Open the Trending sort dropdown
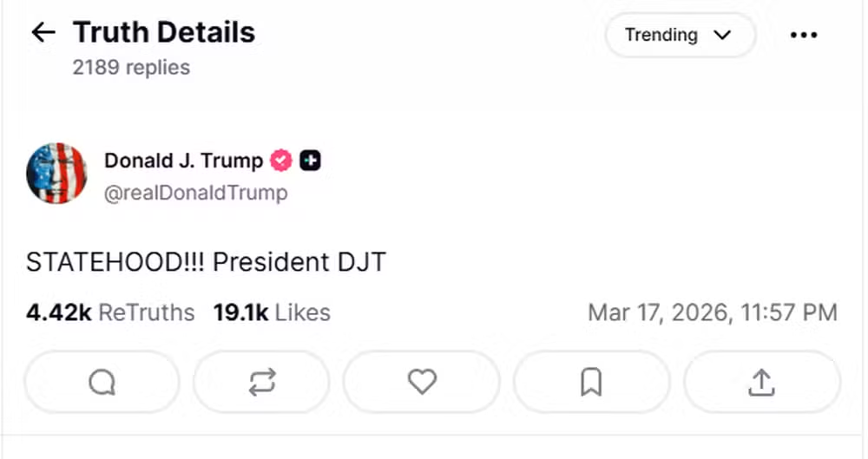The height and width of the screenshot is (459, 868). click(679, 36)
